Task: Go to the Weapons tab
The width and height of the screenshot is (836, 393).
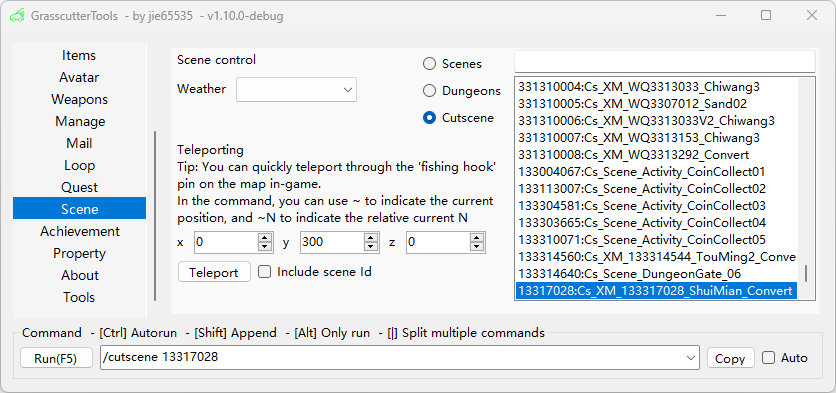Action: (x=79, y=99)
